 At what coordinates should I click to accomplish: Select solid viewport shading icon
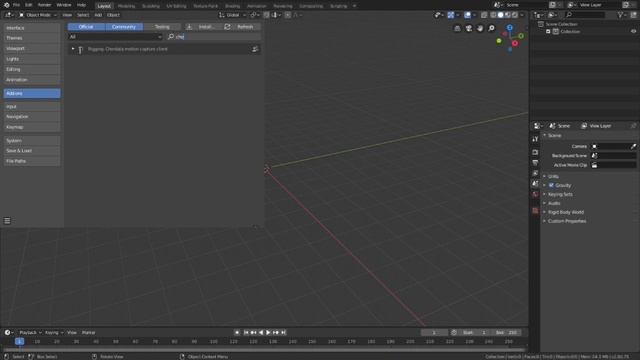500,15
